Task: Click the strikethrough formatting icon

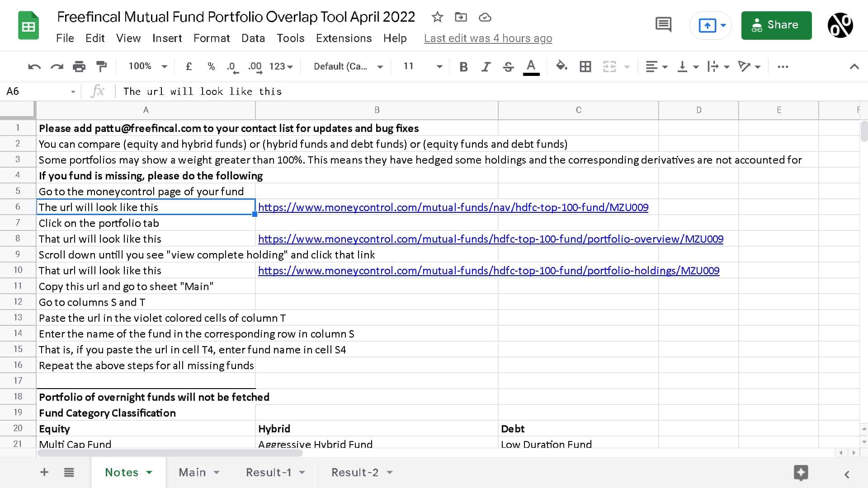Action: [x=509, y=66]
